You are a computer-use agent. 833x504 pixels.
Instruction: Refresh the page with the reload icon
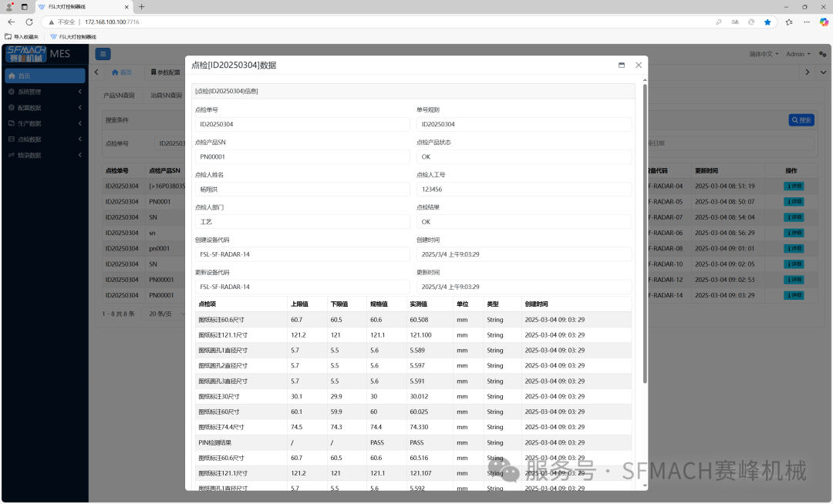tap(29, 22)
